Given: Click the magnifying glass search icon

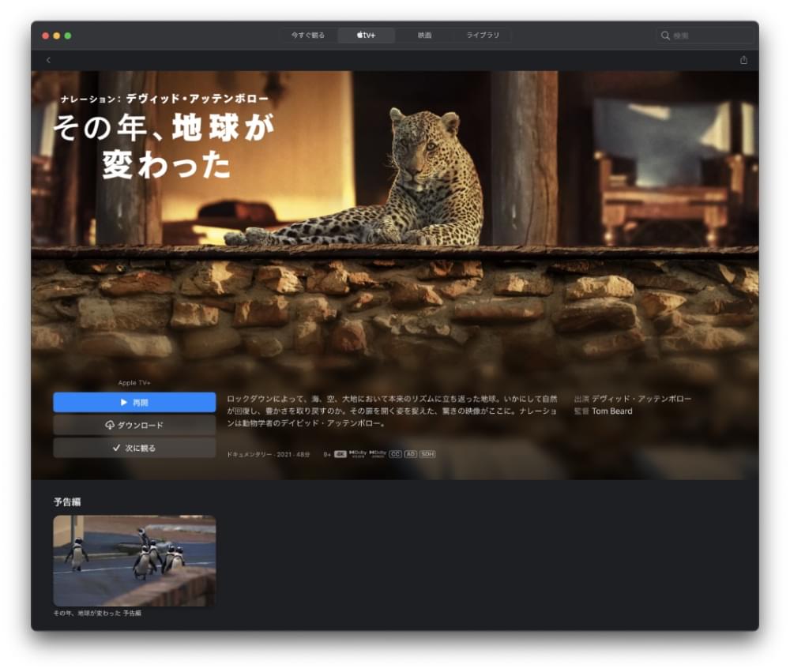Looking at the screenshot, I should tap(665, 36).
